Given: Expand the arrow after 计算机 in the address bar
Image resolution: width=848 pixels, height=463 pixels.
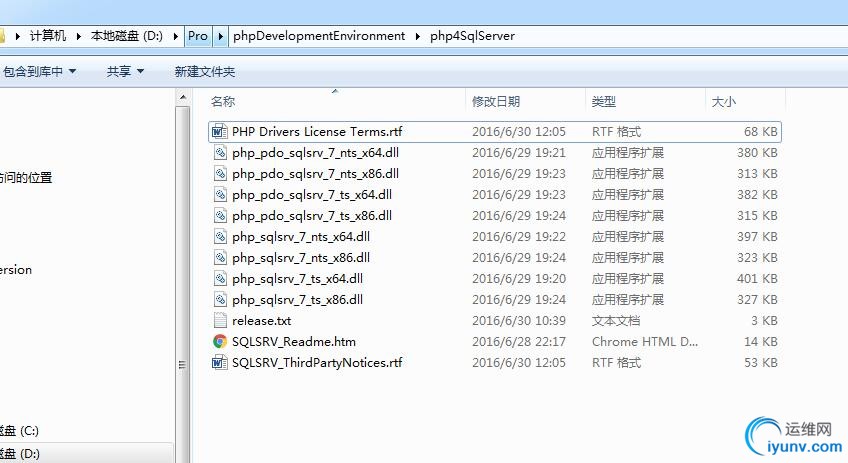Looking at the screenshot, I should pyautogui.click(x=79, y=36).
